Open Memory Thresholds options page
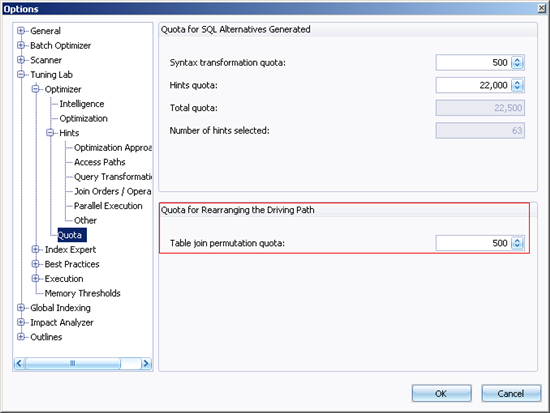The height and width of the screenshot is (413, 550). pos(82,293)
